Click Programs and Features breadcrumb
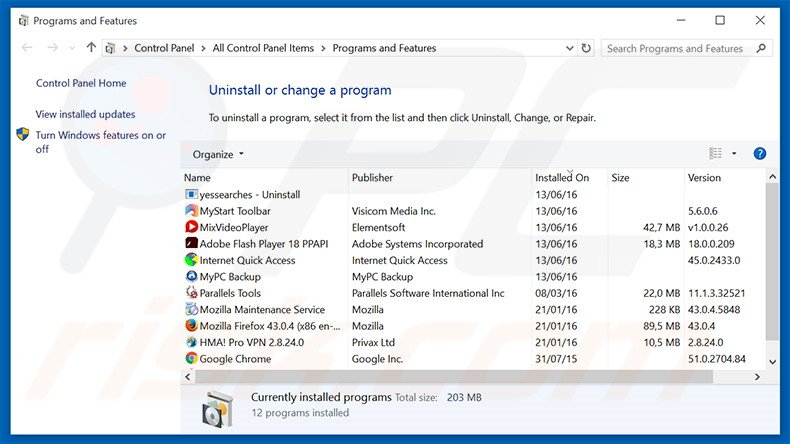Viewport: 790px width, 444px height. [384, 48]
